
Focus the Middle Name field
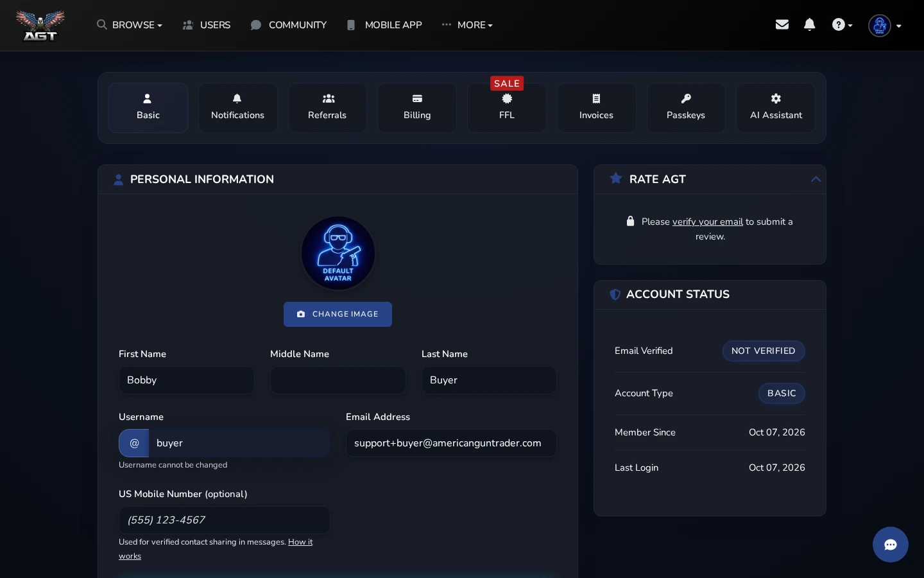[x=338, y=380]
